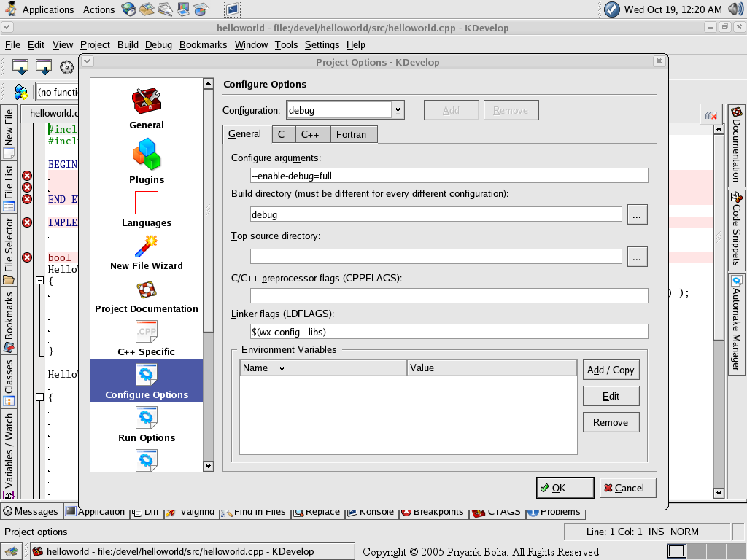This screenshot has width=747, height=560.
Task: Open the Messages bottom tab
Action: point(31,511)
